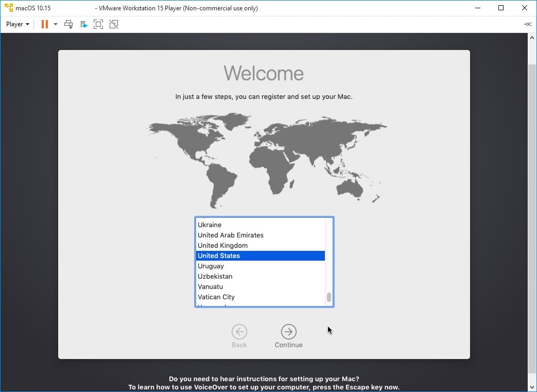Click the Send Ctrl+Alt+Del toolbar icon
Image resolution: width=537 pixels, height=392 pixels.
pyautogui.click(x=68, y=24)
